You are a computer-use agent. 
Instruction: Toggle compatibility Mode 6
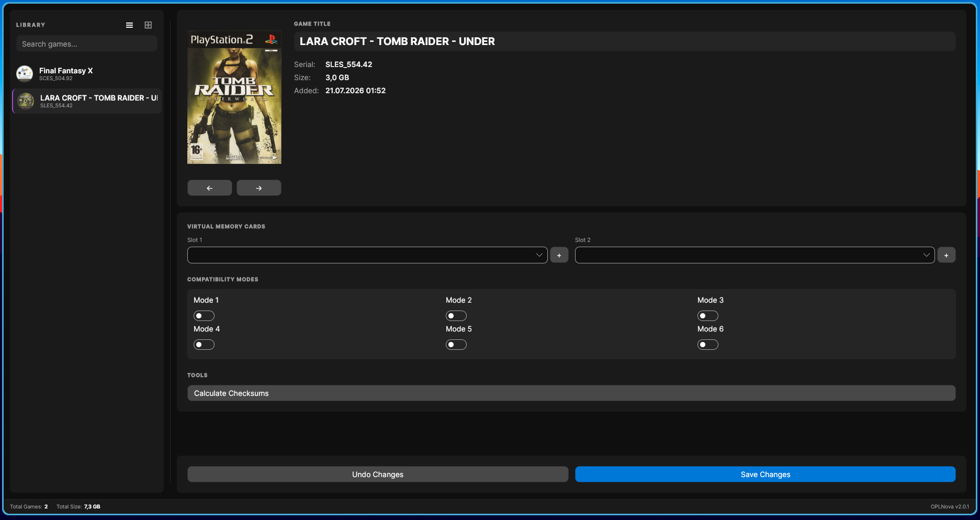click(708, 345)
